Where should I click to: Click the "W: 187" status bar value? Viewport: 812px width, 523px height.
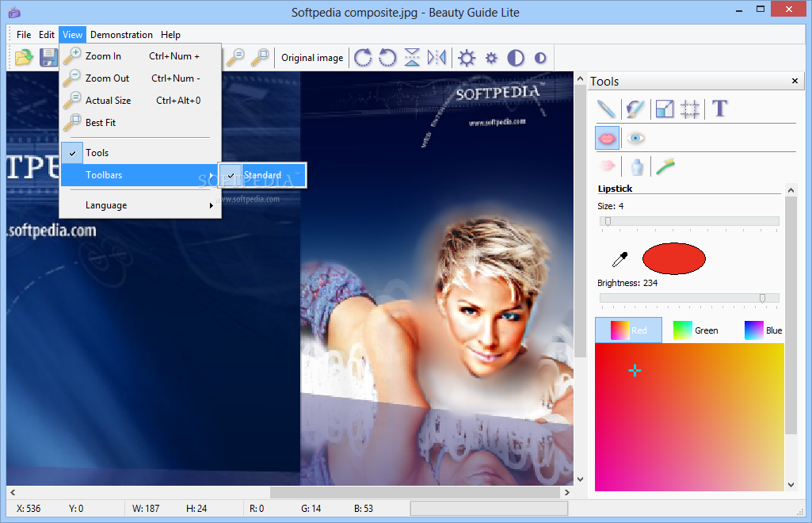pos(146,509)
